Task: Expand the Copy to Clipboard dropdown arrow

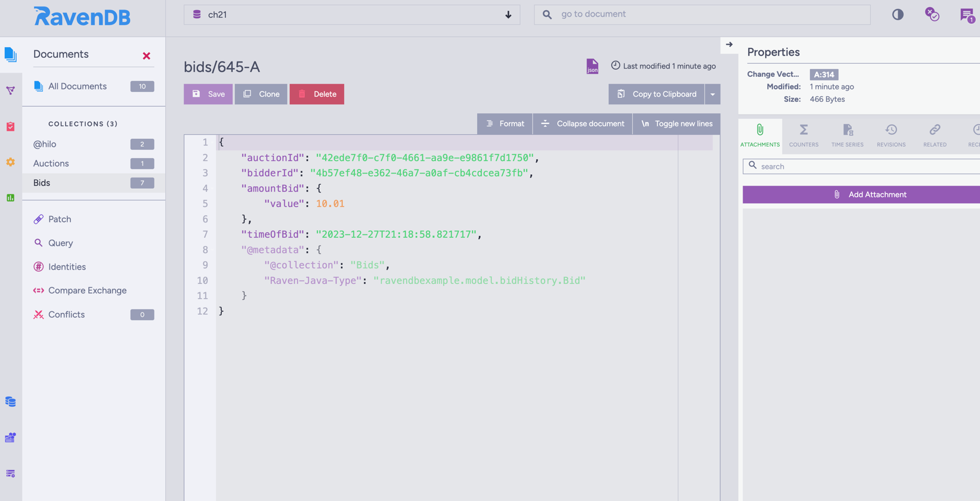Action: click(x=713, y=94)
